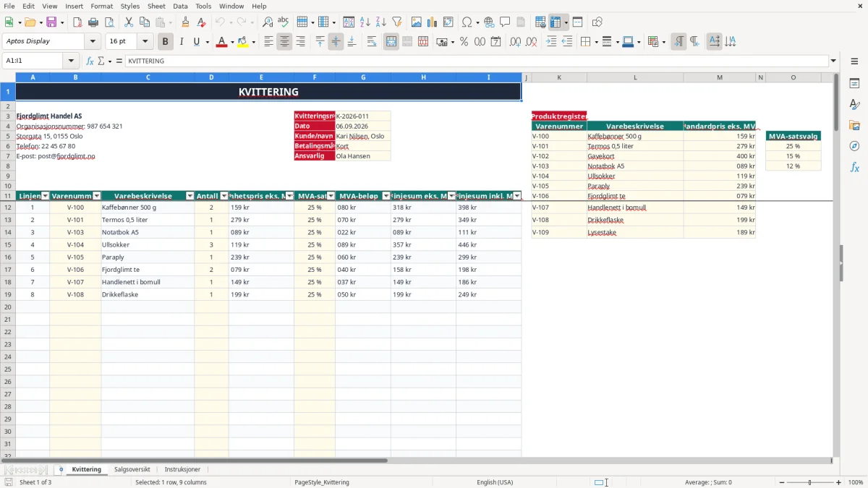Insert a hyperlink with the globe icon
Image resolution: width=868 pixels, height=488 pixels.
click(x=489, y=22)
